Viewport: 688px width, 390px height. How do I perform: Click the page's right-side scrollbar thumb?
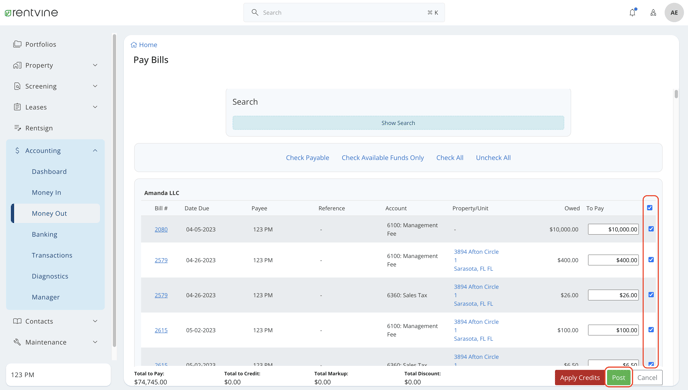point(676,94)
